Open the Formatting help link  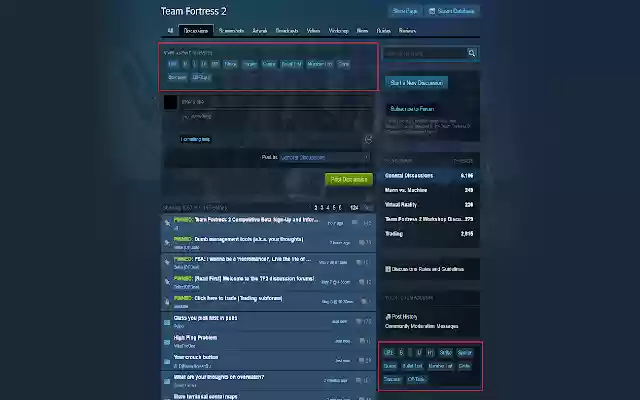(196, 139)
